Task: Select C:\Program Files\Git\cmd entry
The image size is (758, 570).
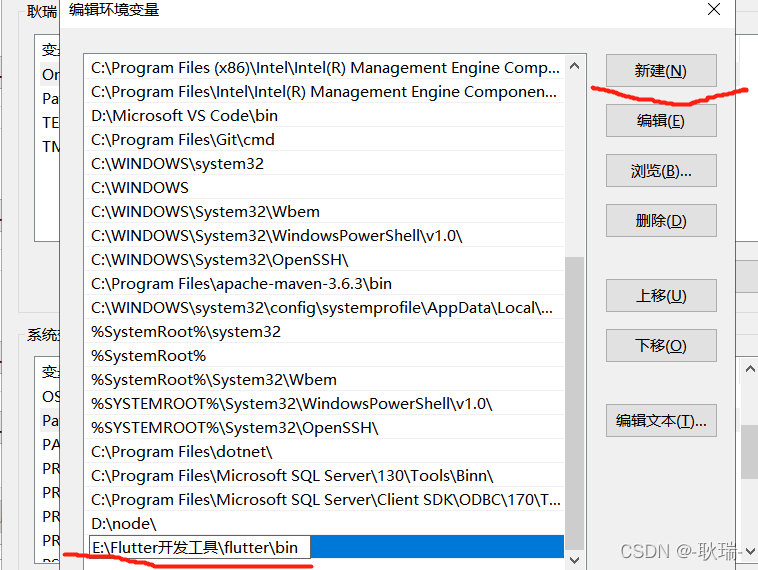Action: coord(324,140)
